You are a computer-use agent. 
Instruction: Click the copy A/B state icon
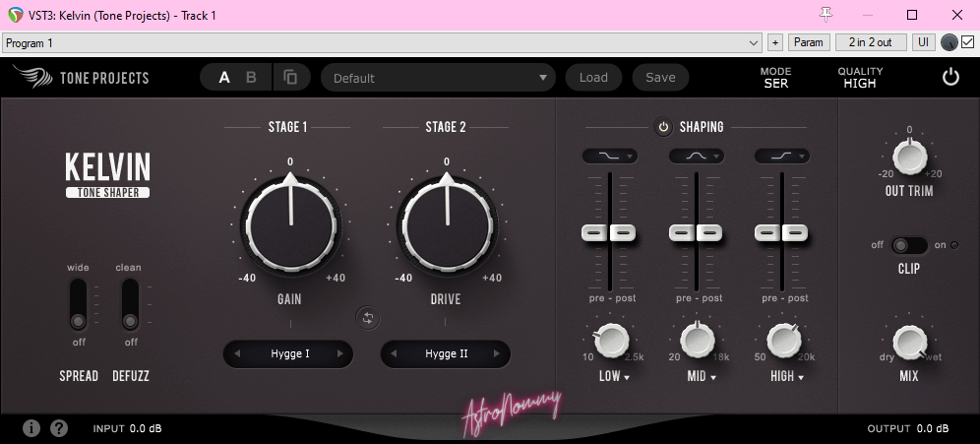coord(290,78)
